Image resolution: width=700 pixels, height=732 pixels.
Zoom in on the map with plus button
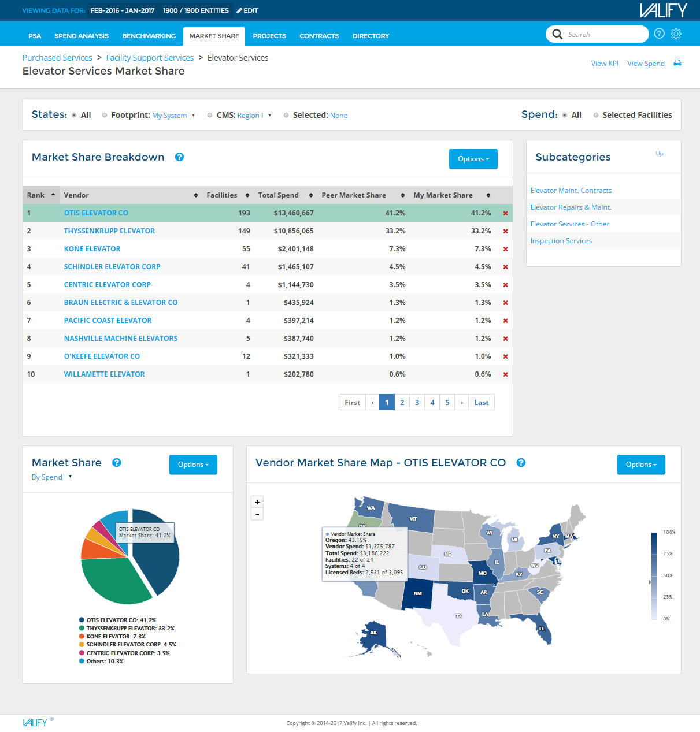257,502
